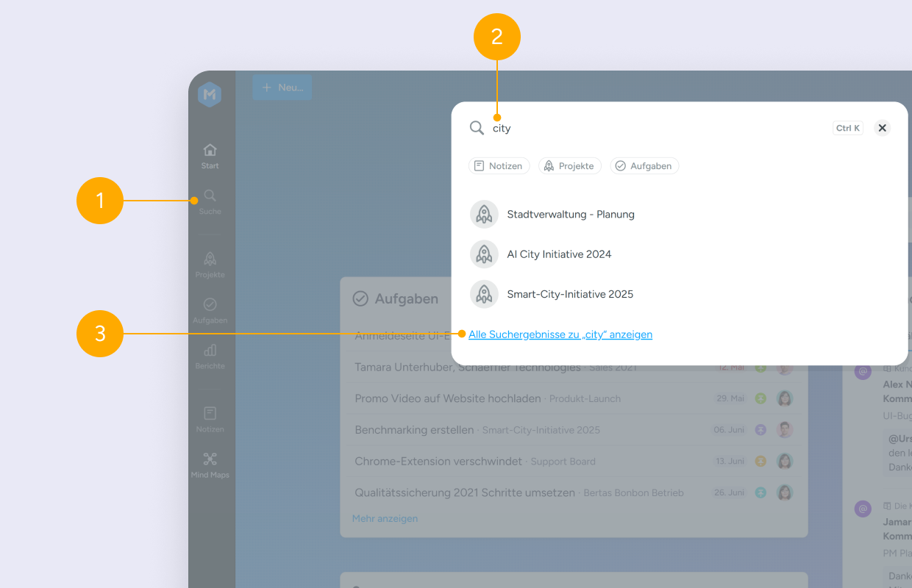Click the hexagon M app logo
Viewport: 912px width, 588px height.
210,94
